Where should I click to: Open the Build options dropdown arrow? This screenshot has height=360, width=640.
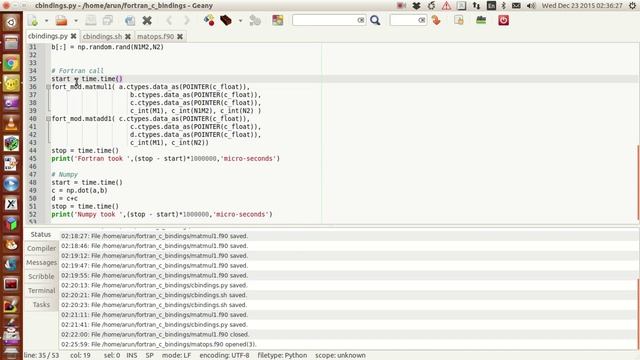(x=240, y=20)
